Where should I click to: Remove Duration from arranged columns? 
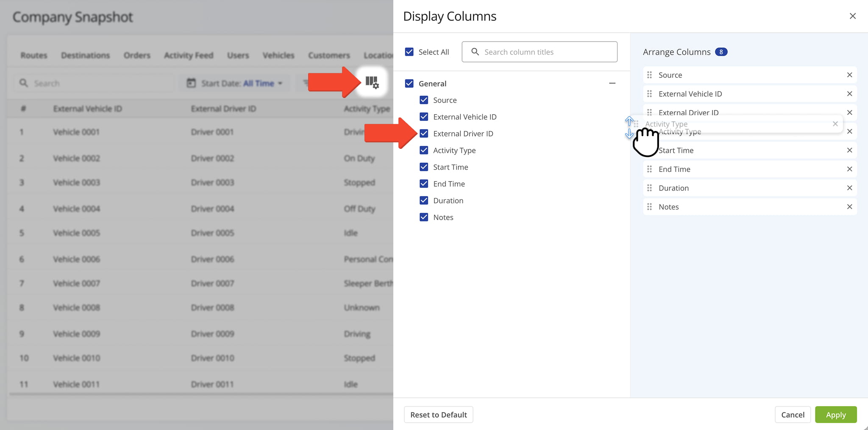849,188
